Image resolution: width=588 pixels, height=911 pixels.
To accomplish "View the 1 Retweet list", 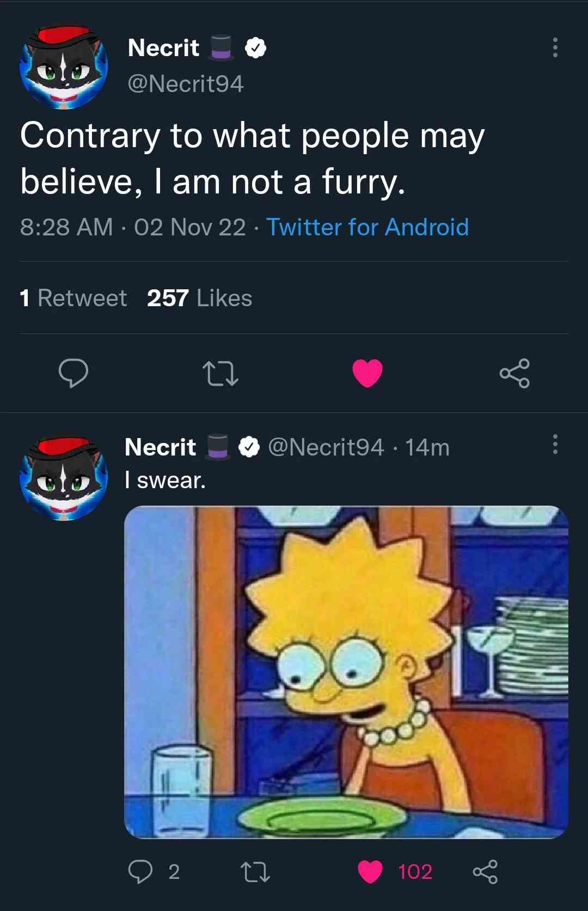I will point(73,298).
